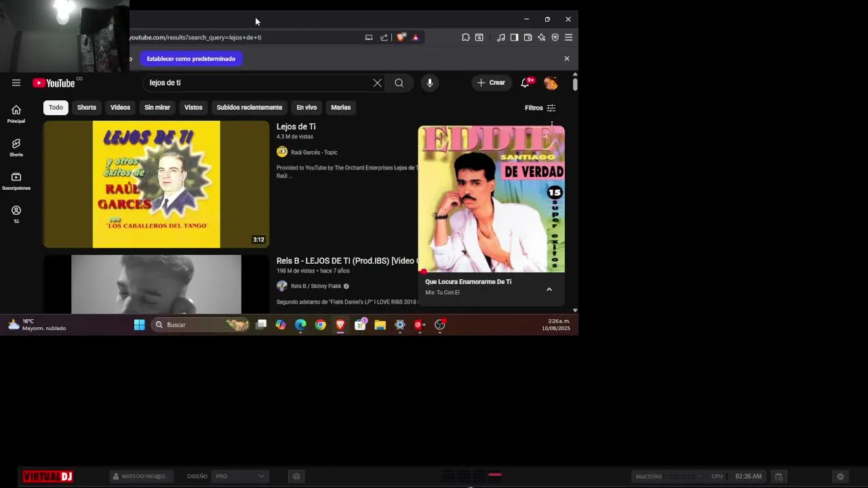Select the Videos filter chip

point(120,107)
